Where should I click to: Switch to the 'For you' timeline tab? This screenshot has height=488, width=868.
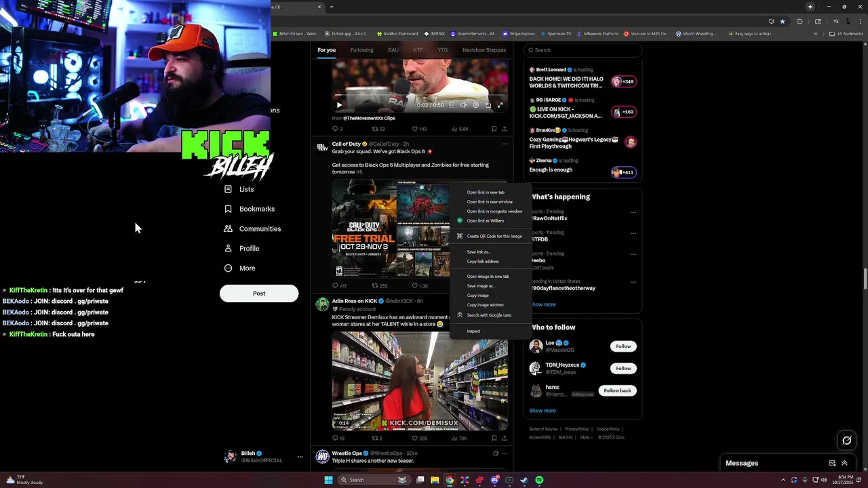(326, 50)
